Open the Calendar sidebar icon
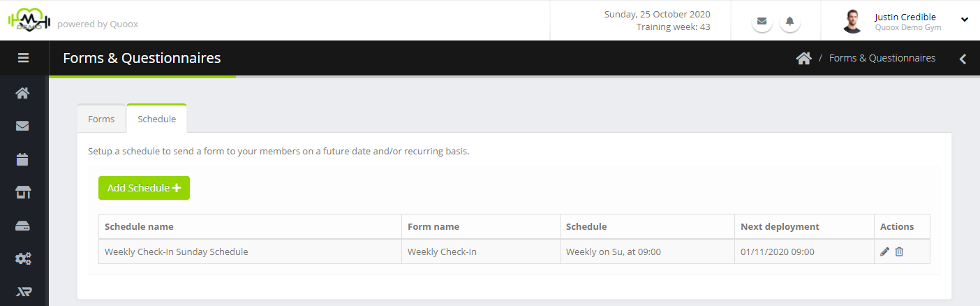This screenshot has width=980, height=306. pos(23,159)
